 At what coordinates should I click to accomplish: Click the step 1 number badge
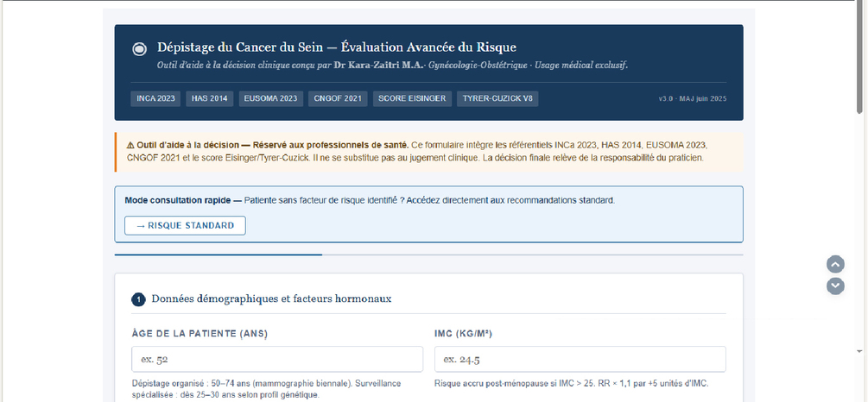point(138,299)
